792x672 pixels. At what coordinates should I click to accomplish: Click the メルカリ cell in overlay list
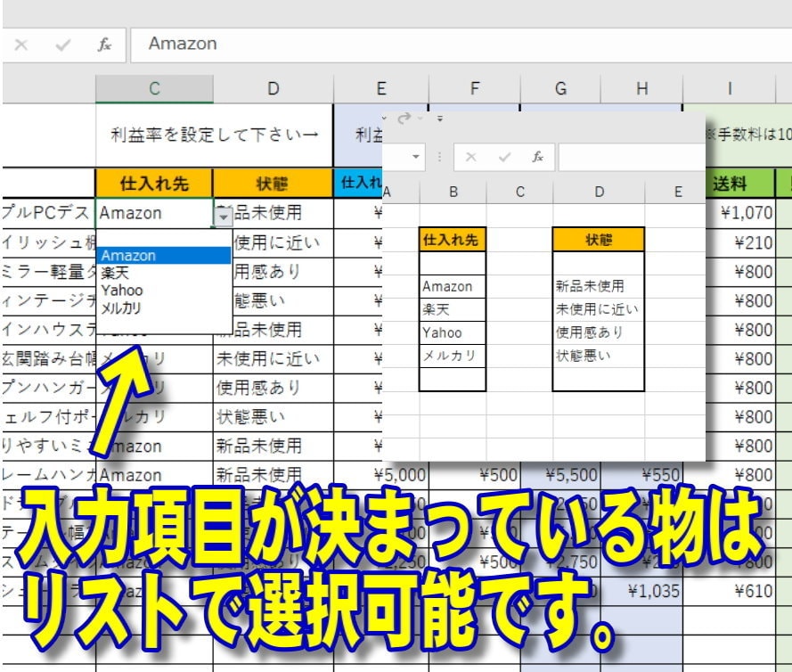[452, 356]
